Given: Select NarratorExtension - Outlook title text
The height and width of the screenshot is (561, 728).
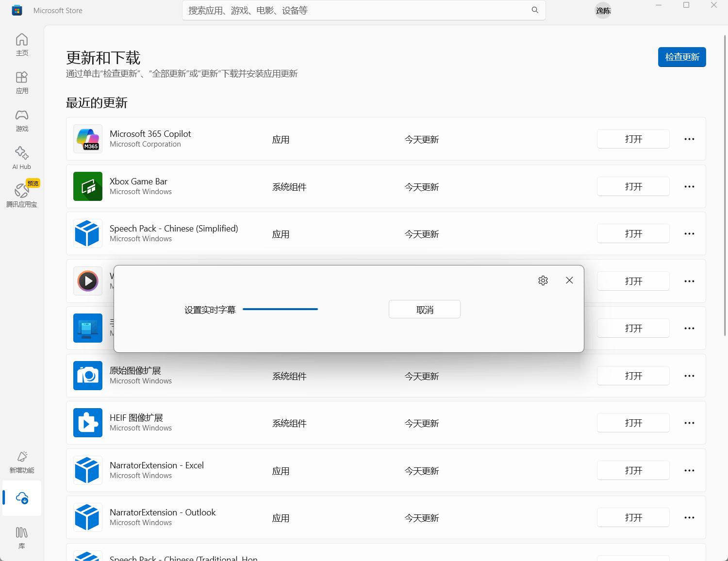Looking at the screenshot, I should [x=163, y=512].
